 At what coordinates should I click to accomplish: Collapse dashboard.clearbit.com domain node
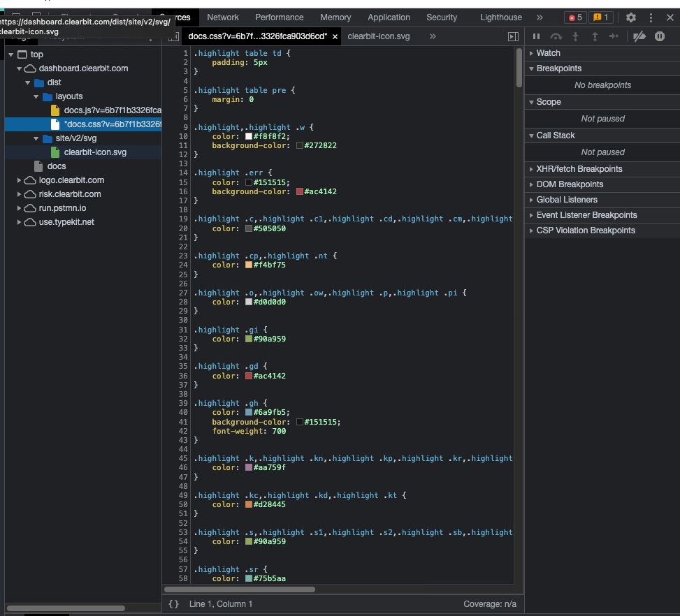19,68
